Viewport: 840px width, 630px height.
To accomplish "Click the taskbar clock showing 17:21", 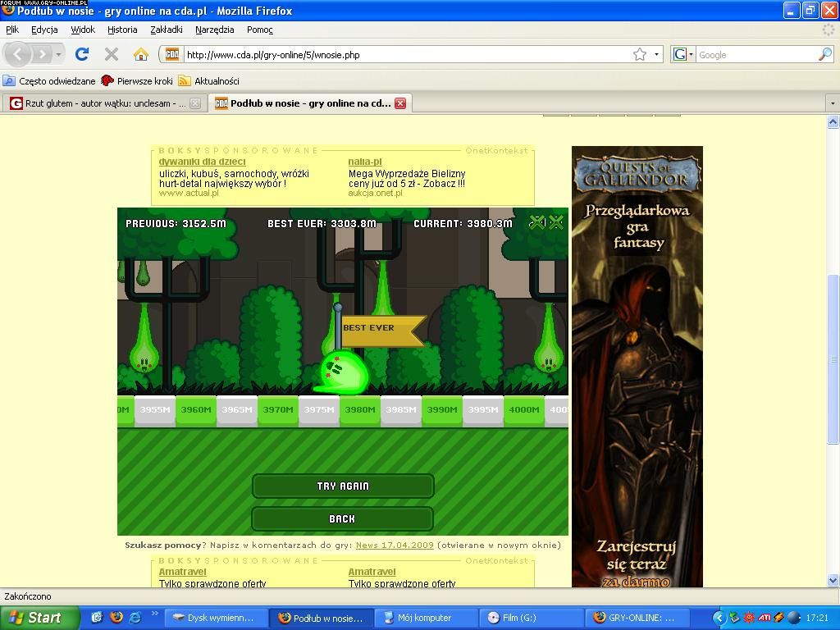I will pos(817,618).
